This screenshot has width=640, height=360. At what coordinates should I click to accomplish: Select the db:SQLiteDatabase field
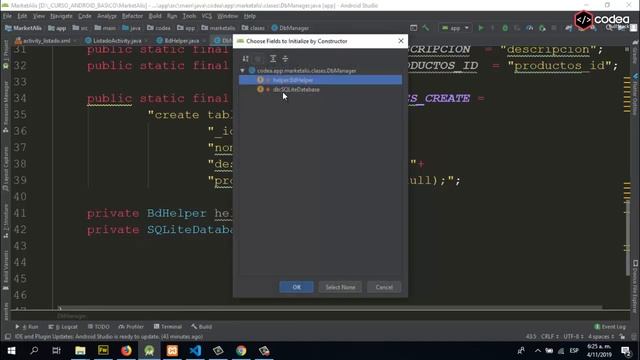pos(320,89)
